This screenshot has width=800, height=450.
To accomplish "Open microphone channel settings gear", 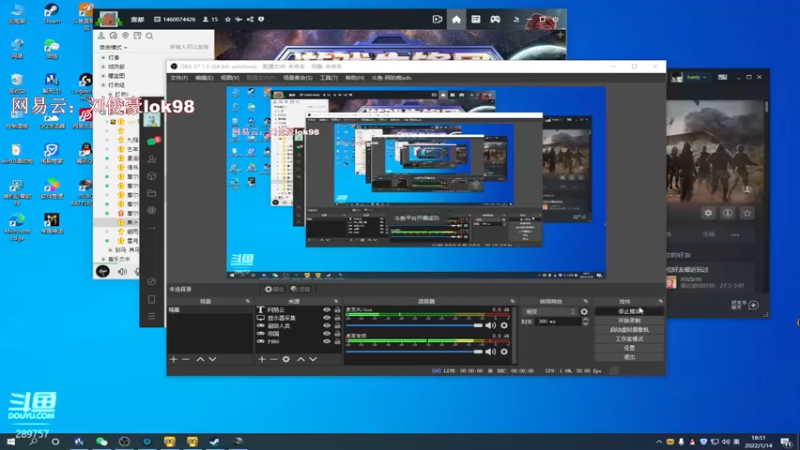I will coord(504,326).
